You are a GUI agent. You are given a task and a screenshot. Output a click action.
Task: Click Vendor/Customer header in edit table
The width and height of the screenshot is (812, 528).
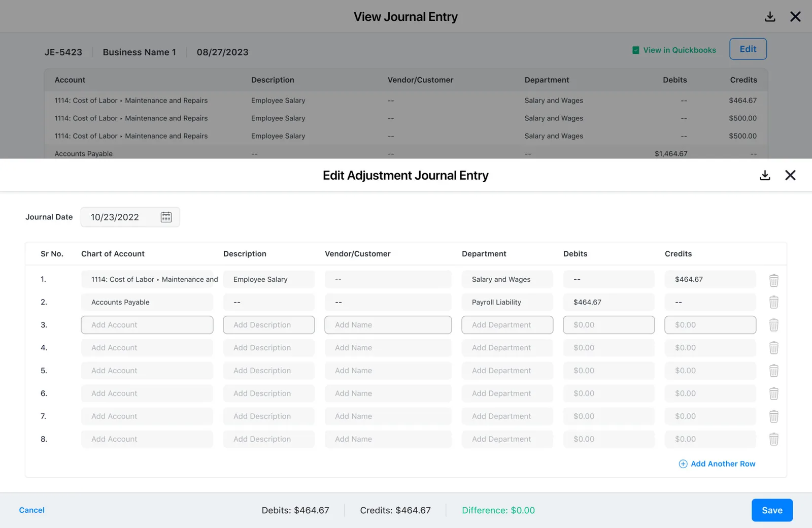point(358,254)
